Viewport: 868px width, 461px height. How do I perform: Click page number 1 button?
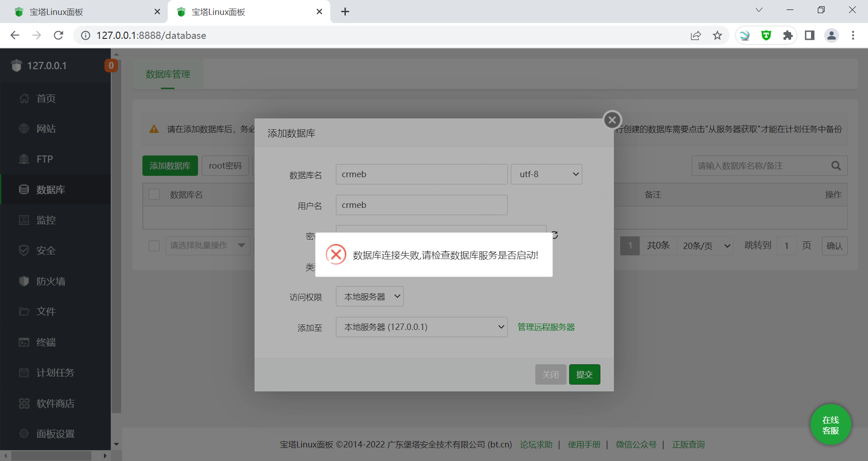pos(630,246)
